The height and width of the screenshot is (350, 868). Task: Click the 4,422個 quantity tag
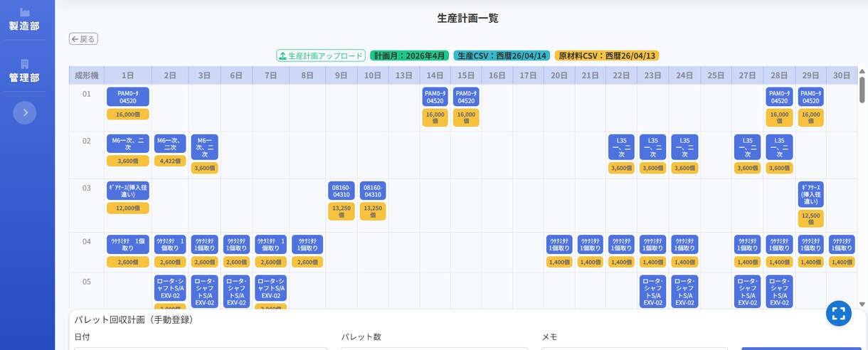click(170, 161)
